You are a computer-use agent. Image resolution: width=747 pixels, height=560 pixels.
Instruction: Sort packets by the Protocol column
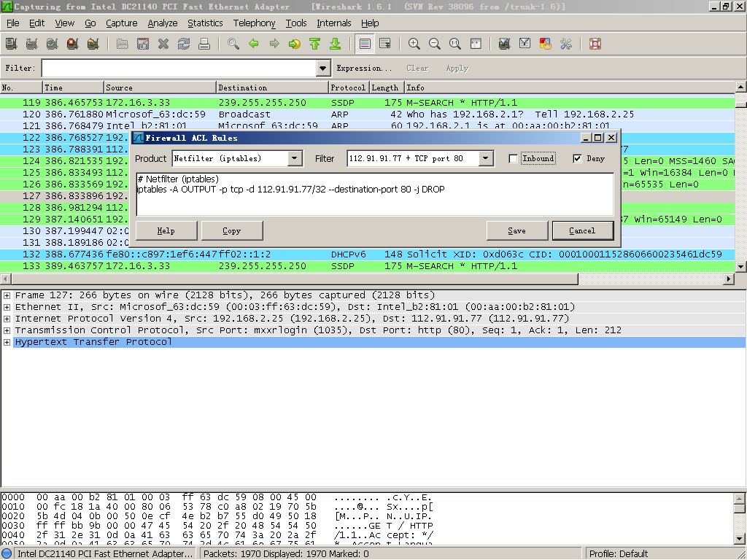pos(348,87)
